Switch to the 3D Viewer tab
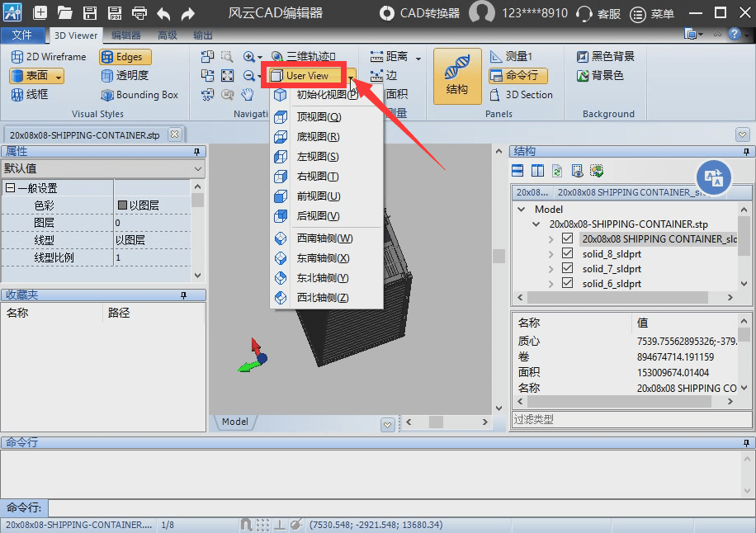Image resolution: width=756 pixels, height=533 pixels. [76, 35]
